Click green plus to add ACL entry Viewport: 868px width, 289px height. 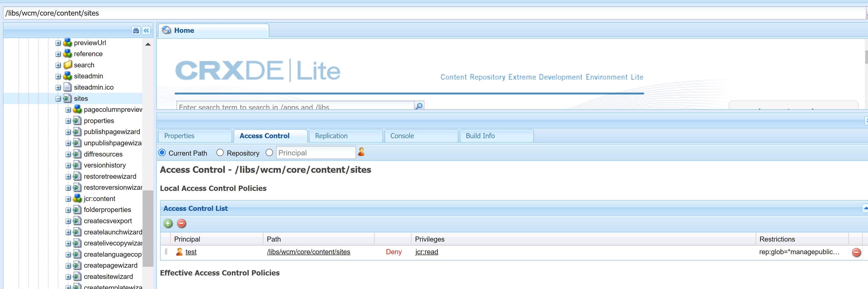pos(168,223)
